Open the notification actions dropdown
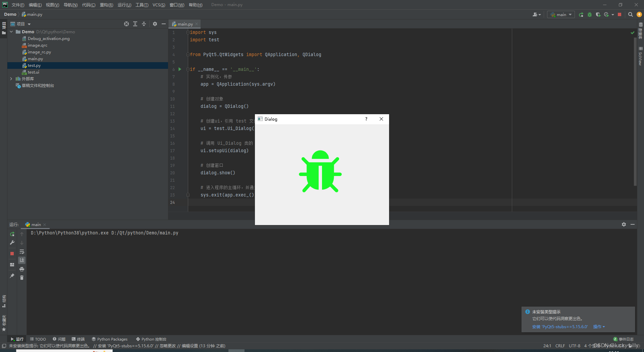 tap(599, 327)
